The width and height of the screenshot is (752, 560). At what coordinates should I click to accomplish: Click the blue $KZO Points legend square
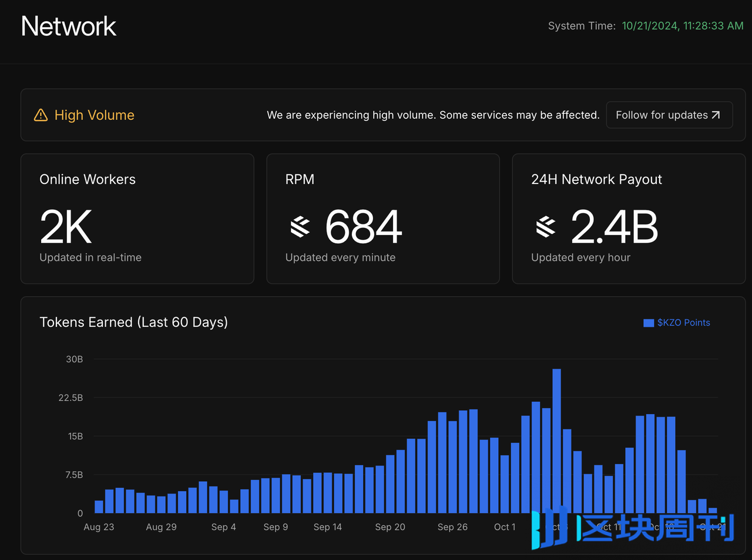pos(649,323)
